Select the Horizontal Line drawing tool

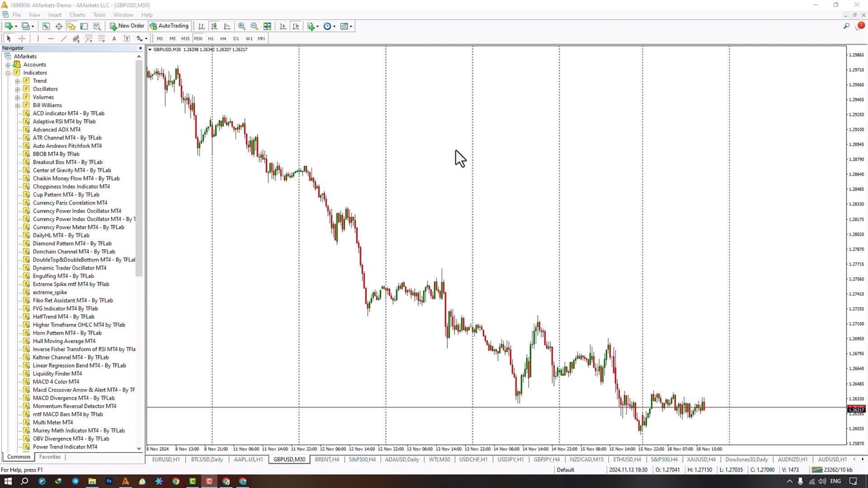point(51,39)
